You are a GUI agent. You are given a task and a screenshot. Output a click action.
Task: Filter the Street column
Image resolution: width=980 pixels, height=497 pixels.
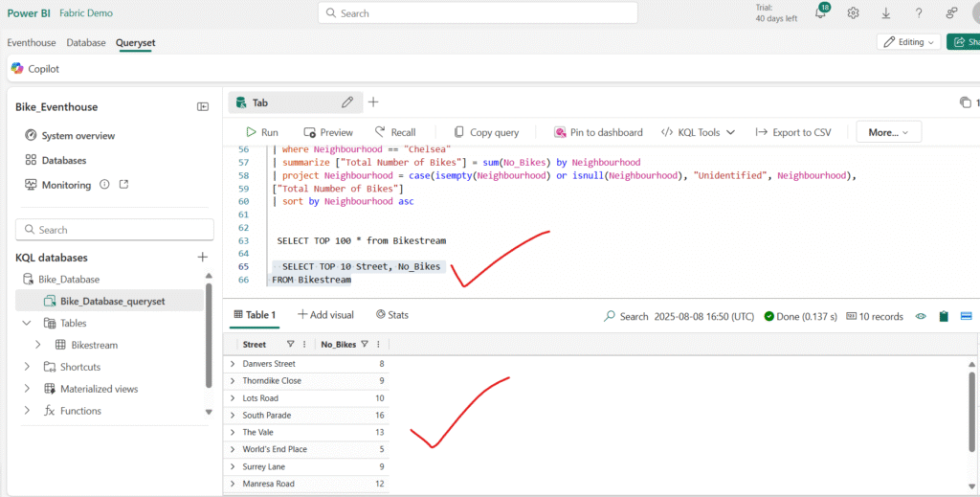tap(290, 344)
